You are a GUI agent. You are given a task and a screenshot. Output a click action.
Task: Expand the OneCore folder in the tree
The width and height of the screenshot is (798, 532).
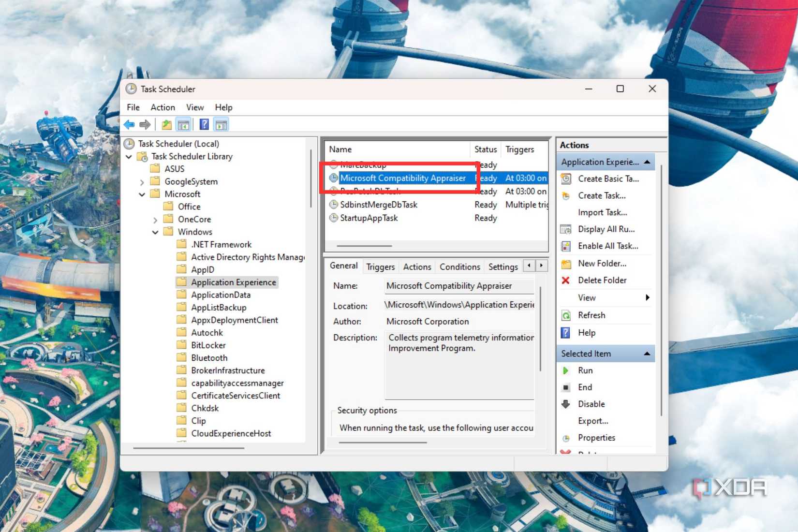[x=155, y=219]
